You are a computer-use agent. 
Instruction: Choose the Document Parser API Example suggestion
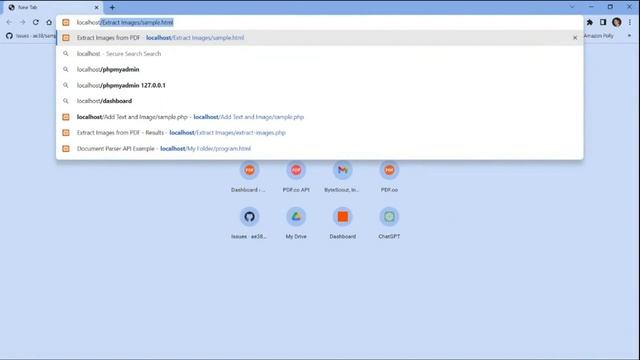click(x=320, y=149)
